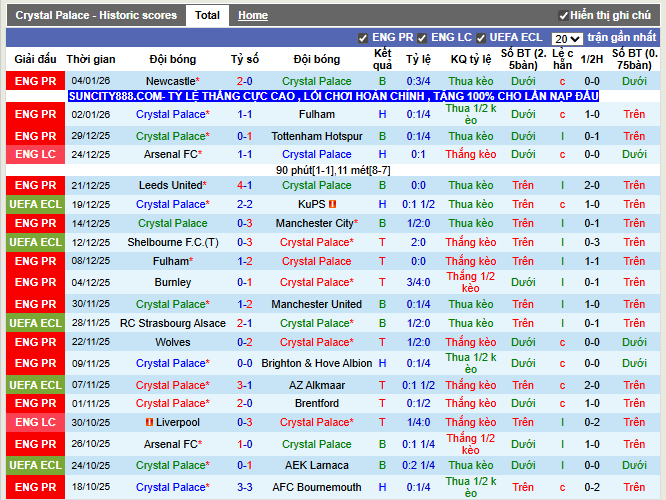666x500 pixels.
Task: Click half-time score 0-3 on Shelbourne row
Action: click(x=592, y=243)
